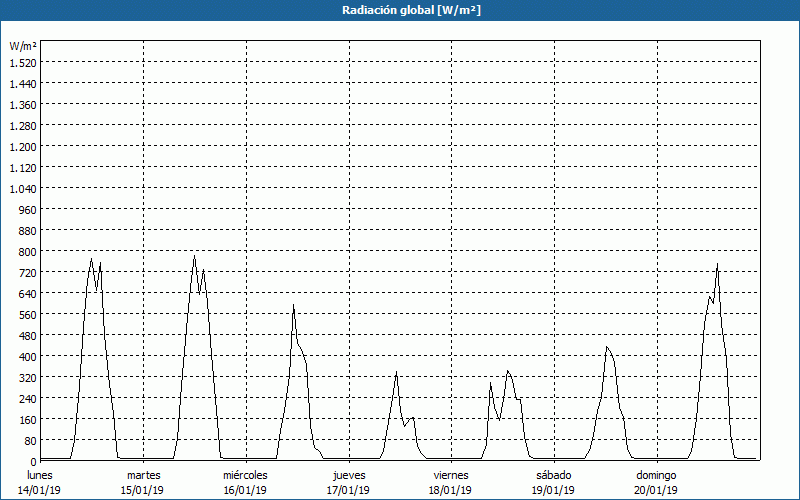Click the '720' y-axis value
Viewport: 800px width, 500px height.
click(x=28, y=272)
